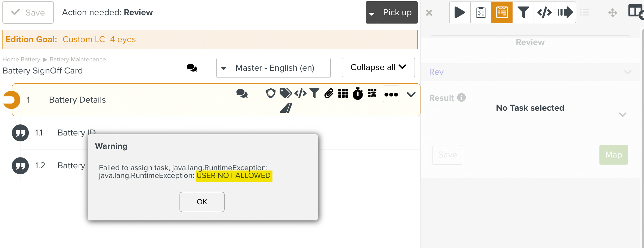Click the filter funnel in the top toolbar
644x248 pixels.
click(x=523, y=13)
